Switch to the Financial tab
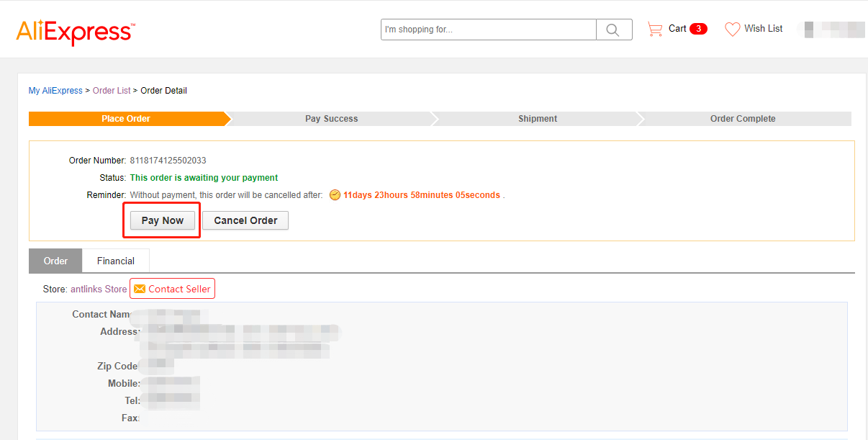Screen dimensions: 868x440 [116, 261]
